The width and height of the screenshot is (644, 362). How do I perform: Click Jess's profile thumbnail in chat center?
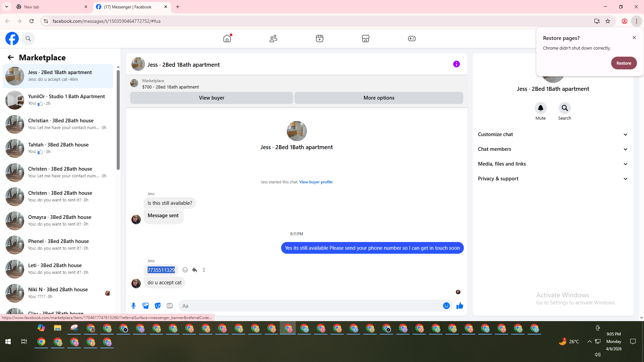pos(297,131)
